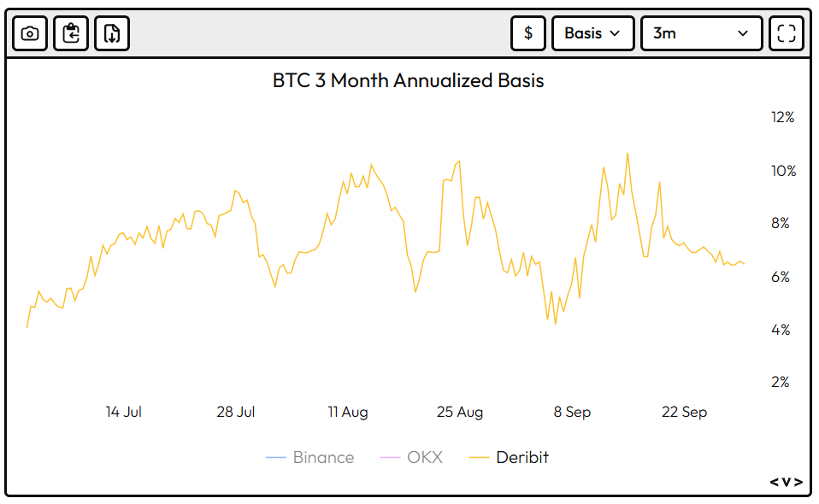819x504 pixels.
Task: Hide the Deribit series via legend label
Action: pyautogui.click(x=522, y=458)
